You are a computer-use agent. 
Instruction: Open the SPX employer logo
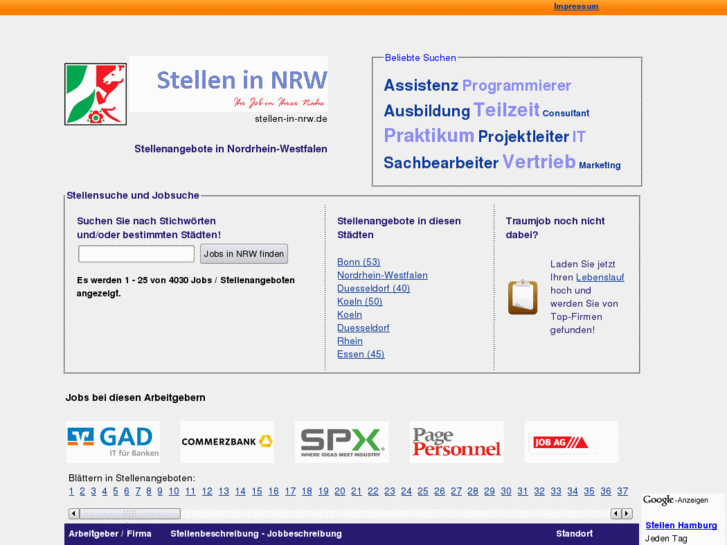pos(342,442)
